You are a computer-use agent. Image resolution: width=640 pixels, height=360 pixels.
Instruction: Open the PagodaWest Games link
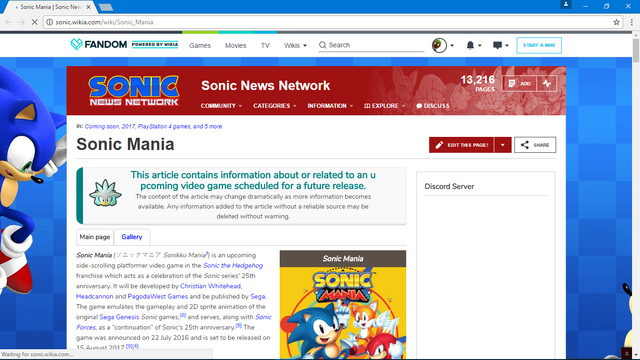tap(158, 296)
